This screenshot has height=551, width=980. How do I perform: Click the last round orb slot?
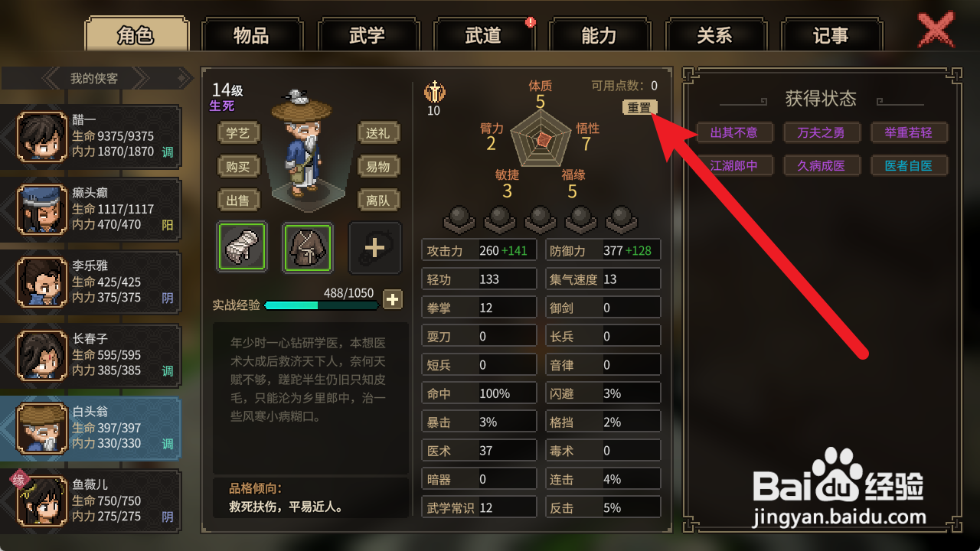pyautogui.click(x=621, y=219)
